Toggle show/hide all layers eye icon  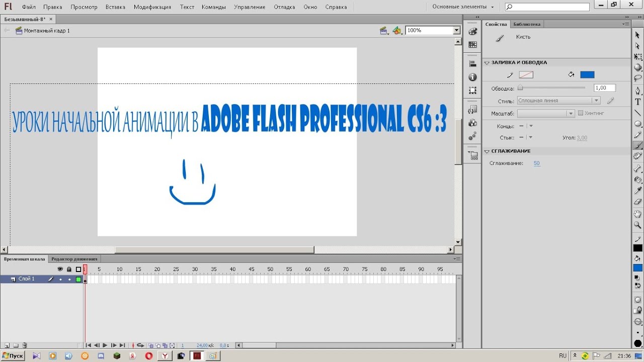point(60,269)
